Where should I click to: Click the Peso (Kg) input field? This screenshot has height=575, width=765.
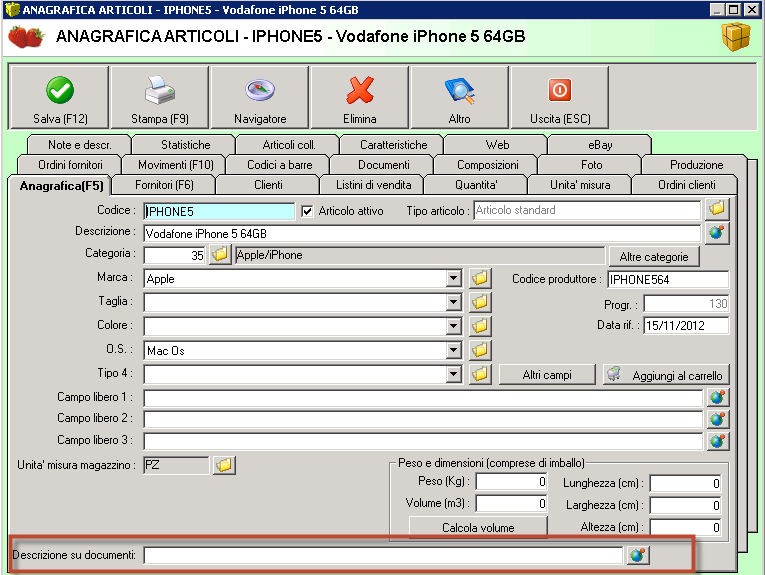(511, 482)
